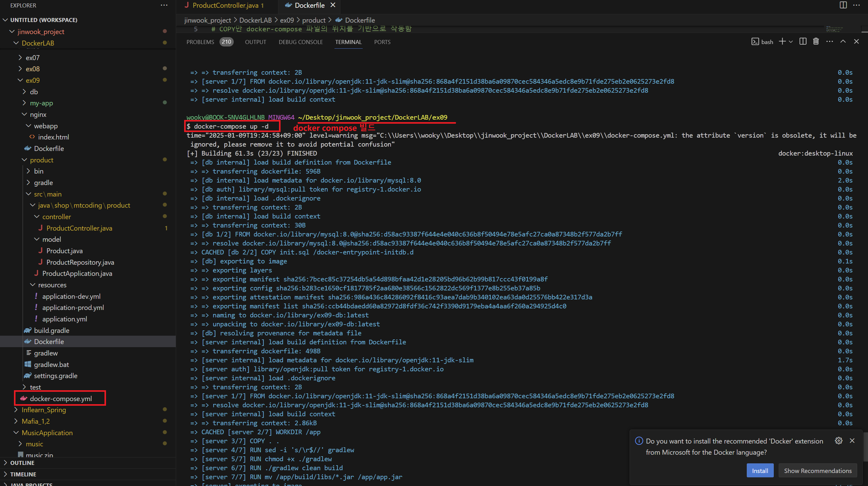
Task: Maximize panel size with the up chevron
Action: click(843, 42)
